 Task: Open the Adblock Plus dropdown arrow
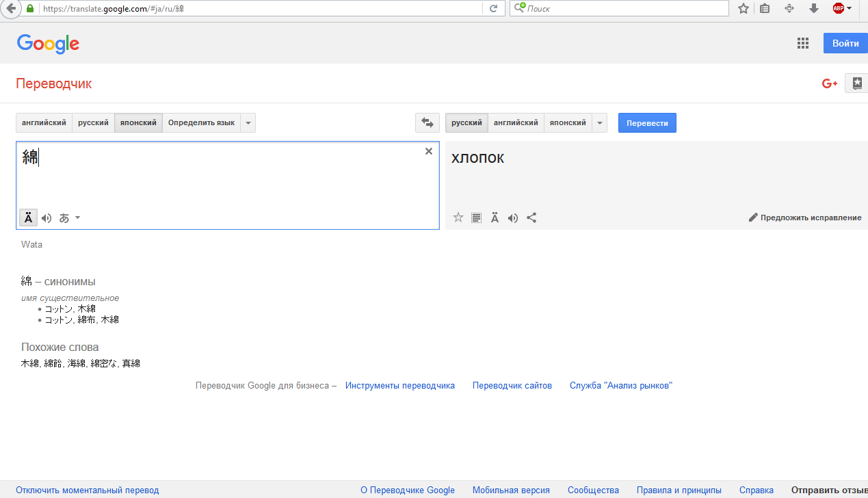click(x=849, y=8)
